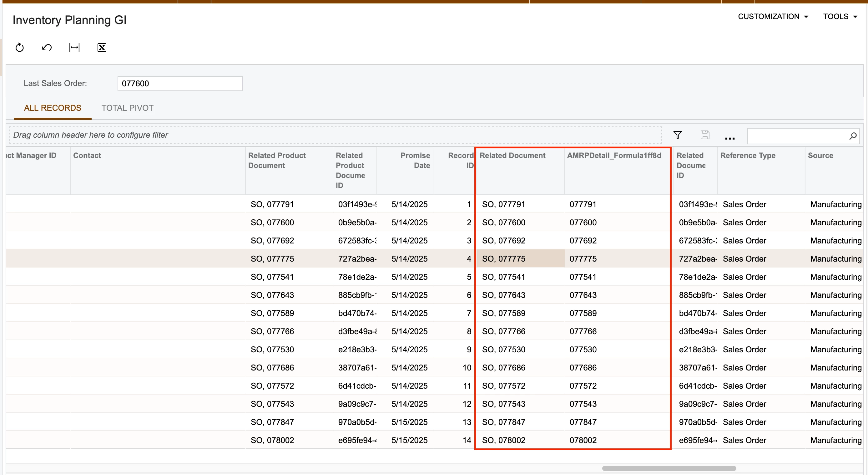Switch to the Total Pivot tab
Viewport: 868px width, 475px height.
[127, 108]
